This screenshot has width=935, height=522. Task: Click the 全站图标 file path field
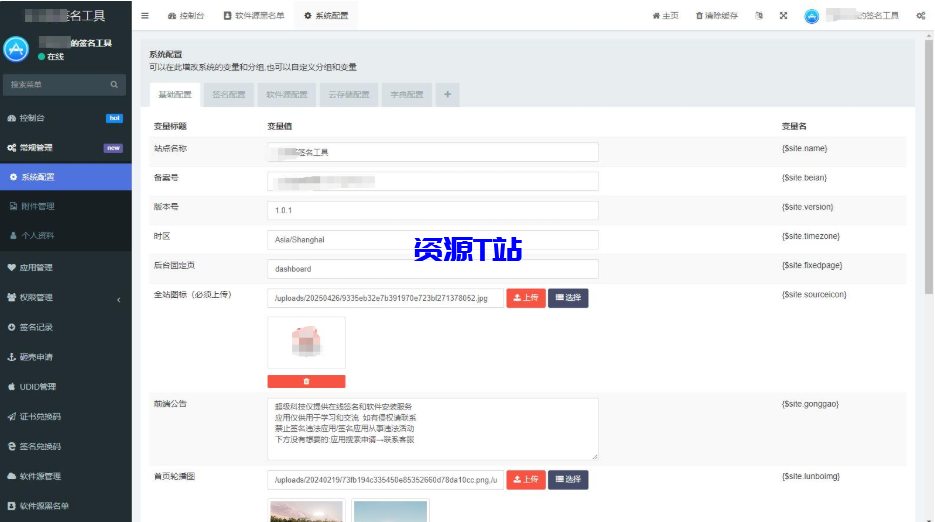385,298
